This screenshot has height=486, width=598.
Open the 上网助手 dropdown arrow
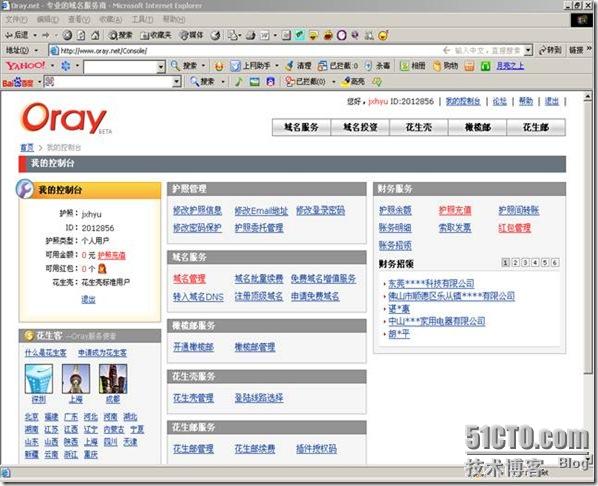pos(277,66)
